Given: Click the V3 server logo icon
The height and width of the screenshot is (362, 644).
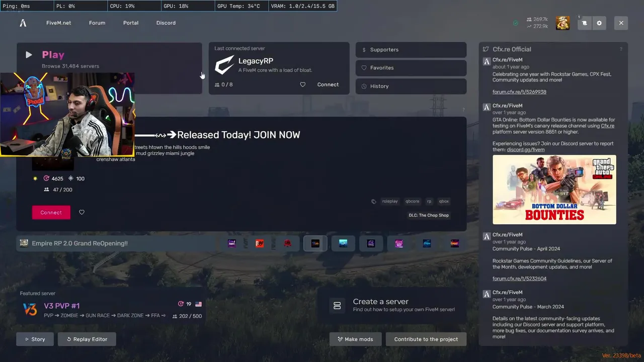Looking at the screenshot, I should click(30, 309).
